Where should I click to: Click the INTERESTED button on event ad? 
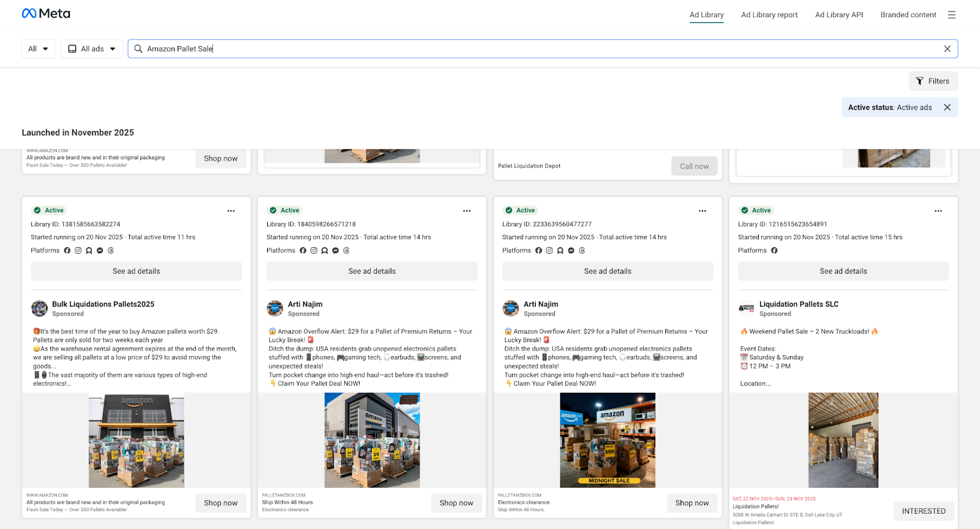[924, 511]
